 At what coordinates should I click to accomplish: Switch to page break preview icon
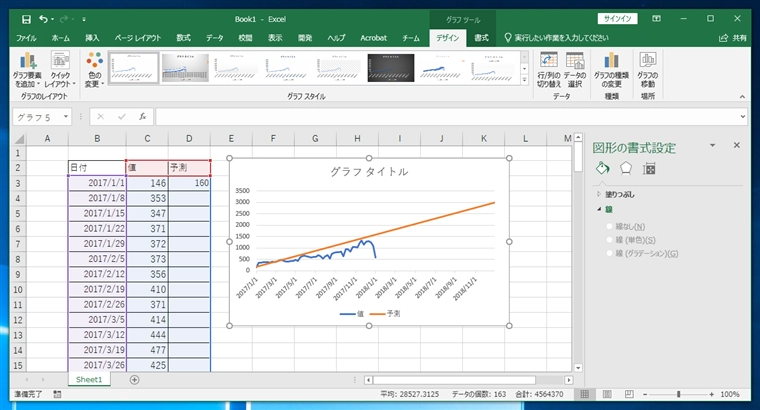(x=629, y=394)
